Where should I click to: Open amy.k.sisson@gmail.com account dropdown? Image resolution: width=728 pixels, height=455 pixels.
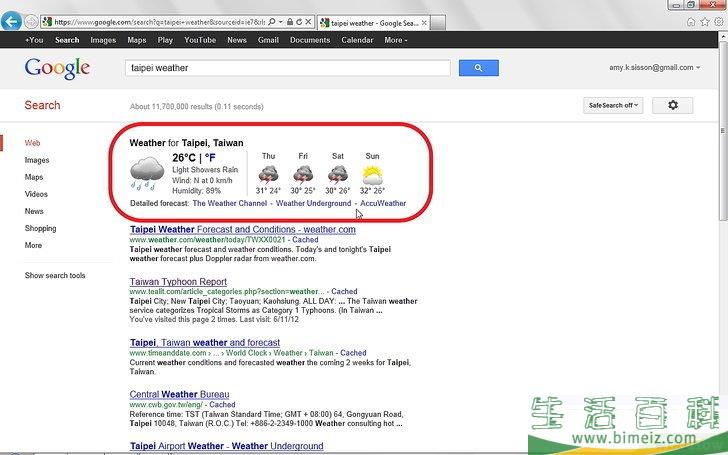pos(655,67)
